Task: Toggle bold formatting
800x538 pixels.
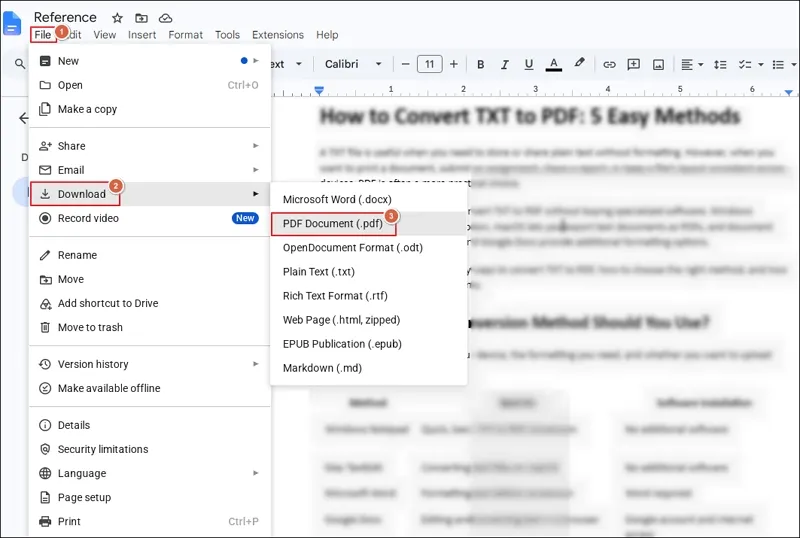Action: [x=480, y=64]
